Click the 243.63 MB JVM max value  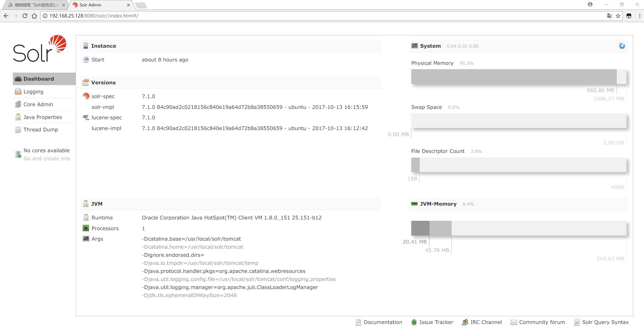point(610,259)
